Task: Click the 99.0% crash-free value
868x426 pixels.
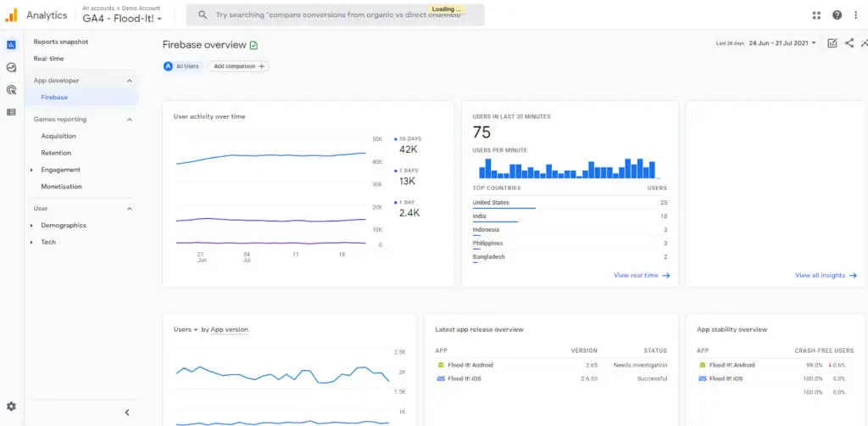Action: pyautogui.click(x=815, y=365)
